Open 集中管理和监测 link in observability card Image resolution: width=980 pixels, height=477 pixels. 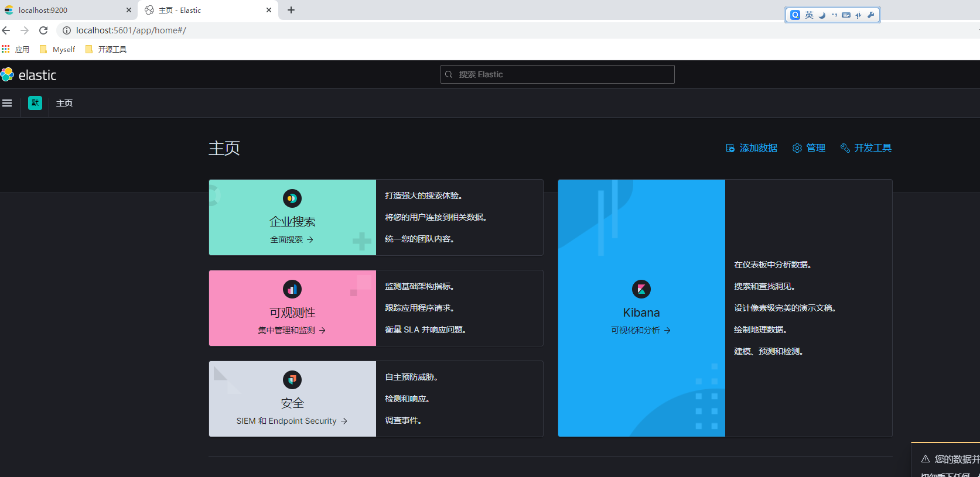(x=292, y=330)
